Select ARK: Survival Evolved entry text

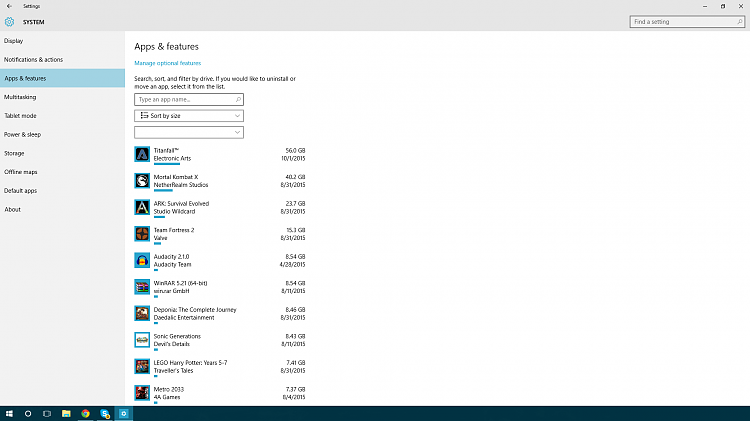[181, 203]
